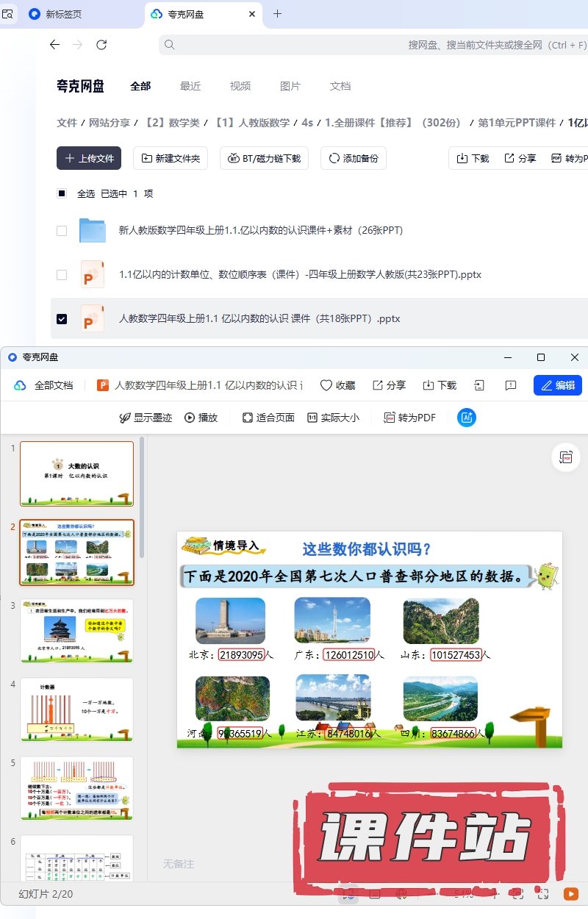Click the blue 编辑 edit button
This screenshot has height=919, width=588.
pyautogui.click(x=557, y=385)
